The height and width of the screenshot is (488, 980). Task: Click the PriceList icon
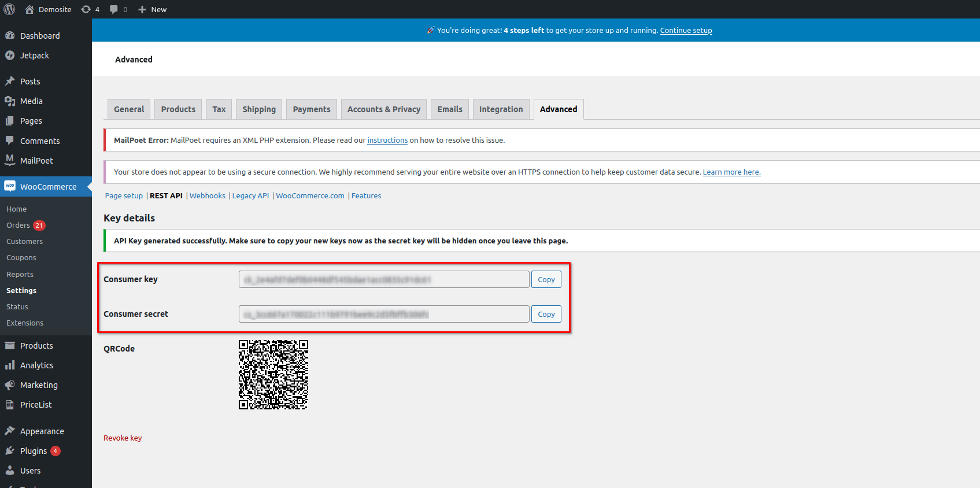pyautogui.click(x=10, y=405)
